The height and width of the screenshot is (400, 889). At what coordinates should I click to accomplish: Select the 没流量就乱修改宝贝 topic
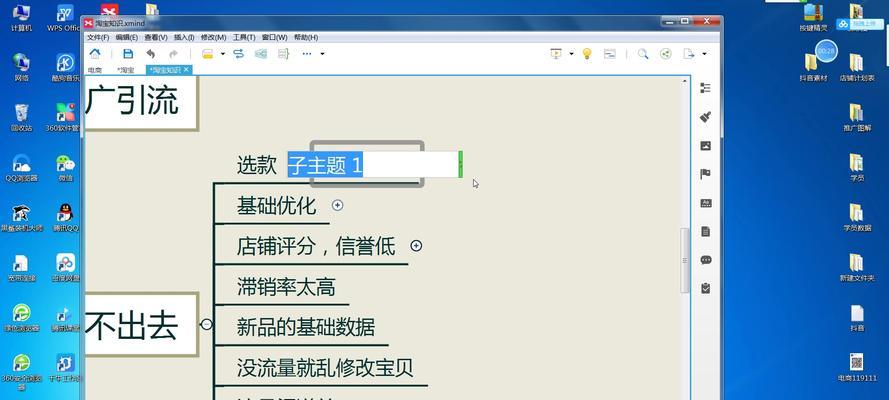(325, 368)
